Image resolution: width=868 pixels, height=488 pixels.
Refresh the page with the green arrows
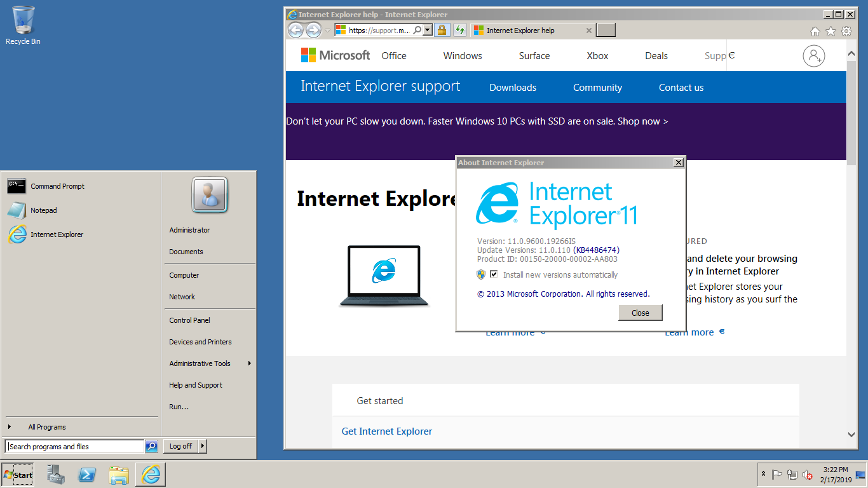[x=460, y=30]
